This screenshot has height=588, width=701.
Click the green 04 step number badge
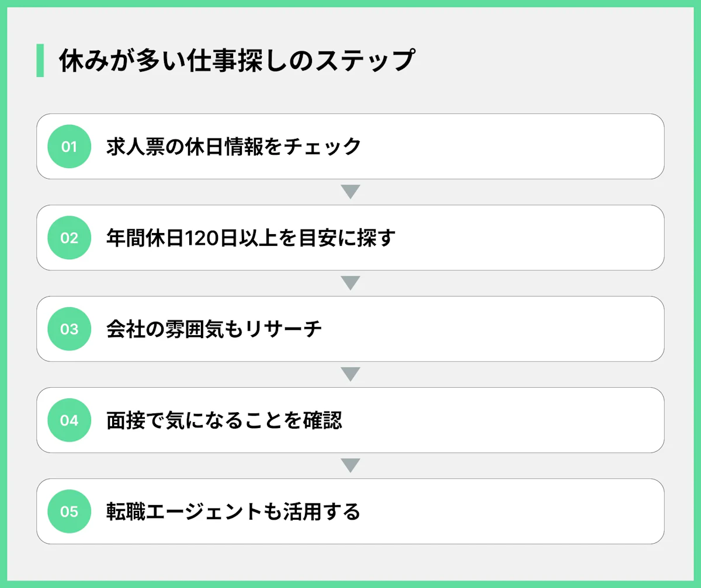point(69,420)
